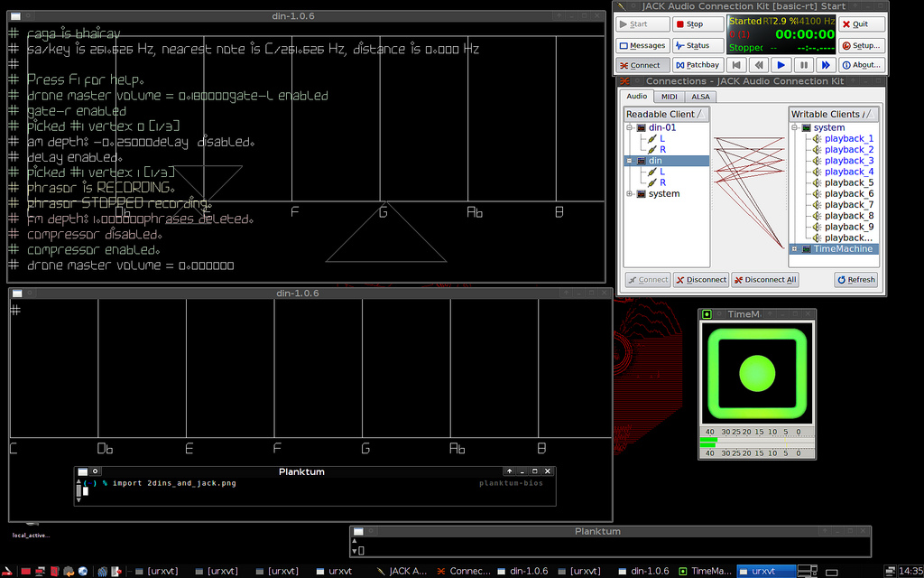924x578 pixels.
Task: Click the scroll-down arrow in the front Planktum terminal
Action: coord(79,500)
